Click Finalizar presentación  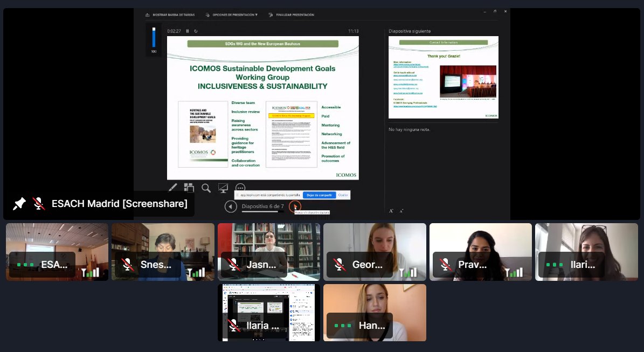click(291, 15)
